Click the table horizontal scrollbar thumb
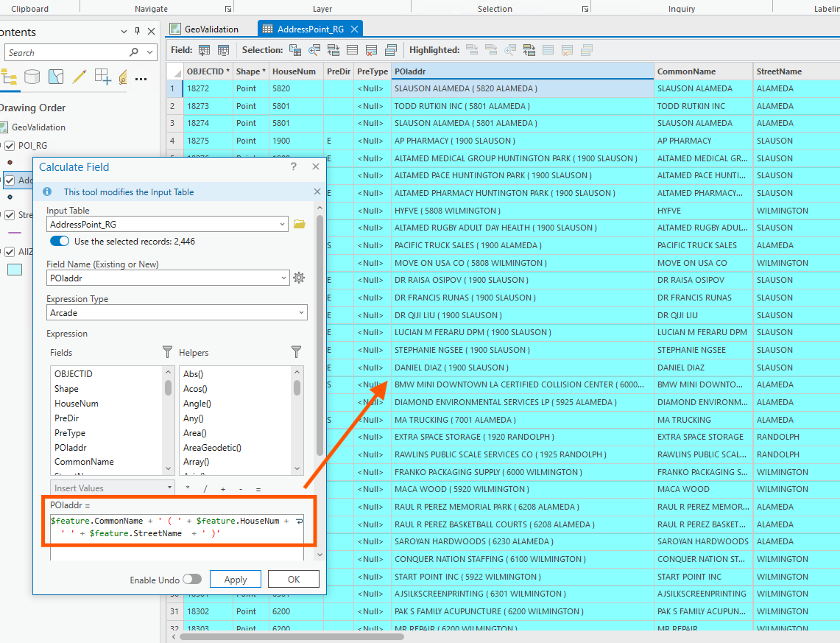Image resolution: width=840 pixels, height=643 pixels. [x=292, y=636]
